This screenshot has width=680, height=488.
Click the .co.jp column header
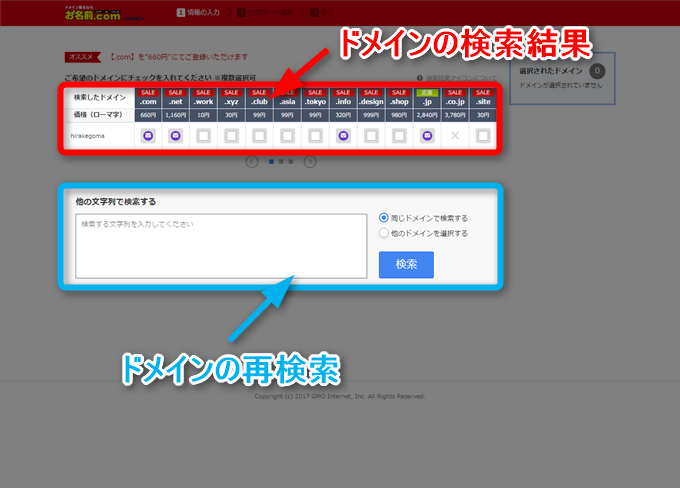pyautogui.click(x=455, y=98)
